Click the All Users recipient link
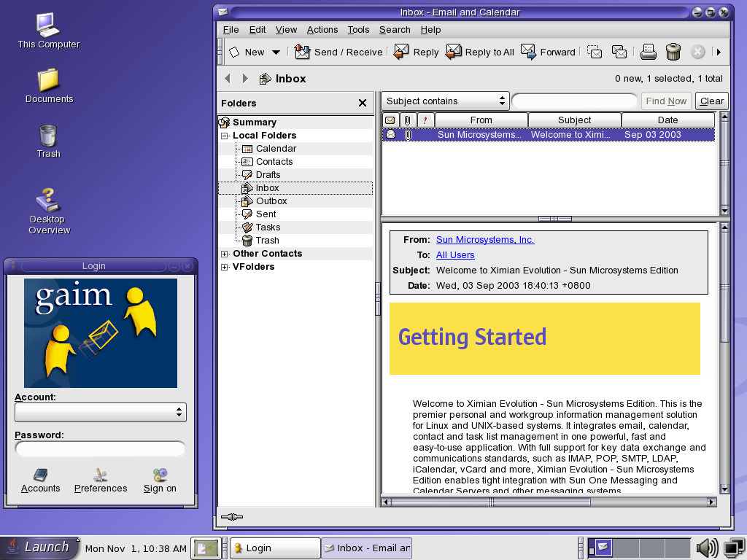This screenshot has height=560, width=747. 455,254
